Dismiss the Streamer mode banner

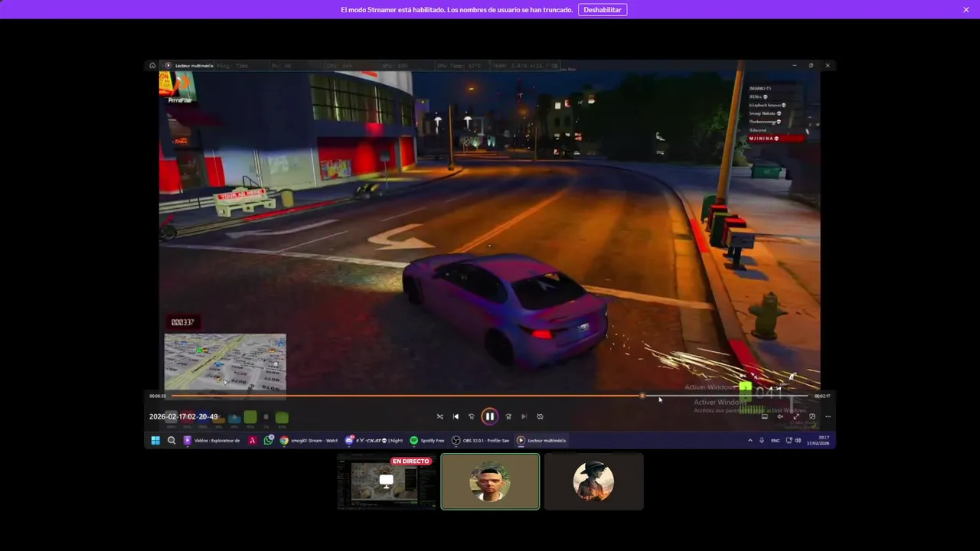pyautogui.click(x=966, y=10)
